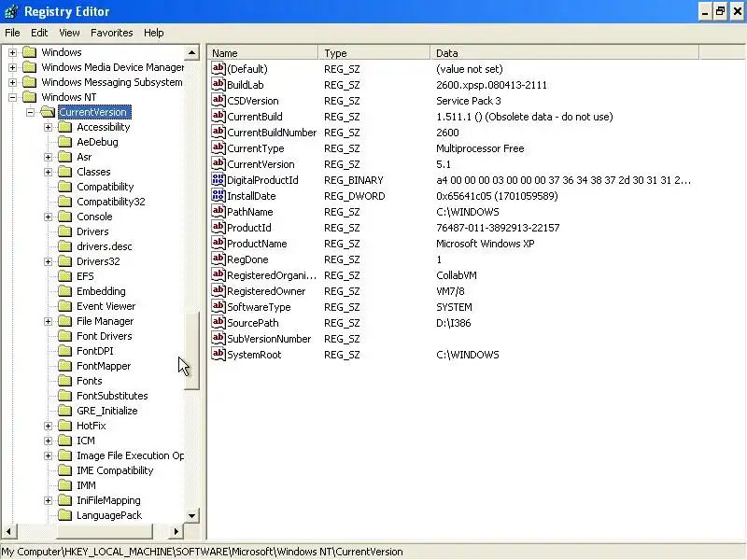Click the Windows NT folder icon
The width and height of the screenshot is (747, 560).
tap(30, 97)
